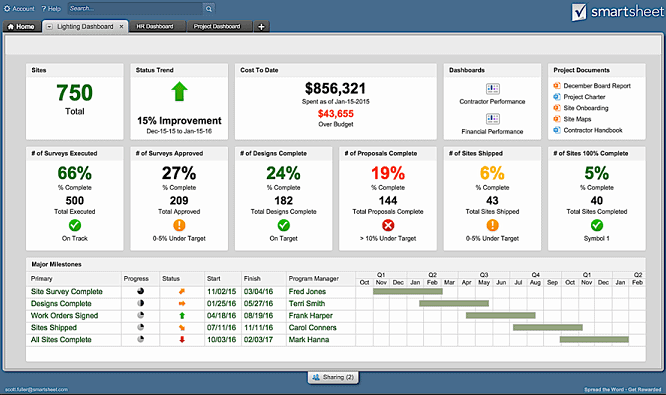Click Work Orders Signed progress pie icon

click(141, 315)
